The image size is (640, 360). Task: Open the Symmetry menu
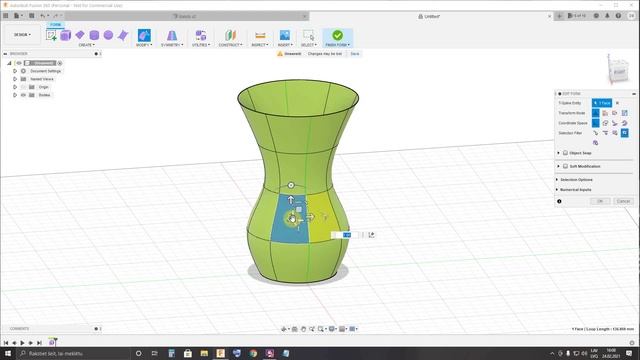(172, 45)
